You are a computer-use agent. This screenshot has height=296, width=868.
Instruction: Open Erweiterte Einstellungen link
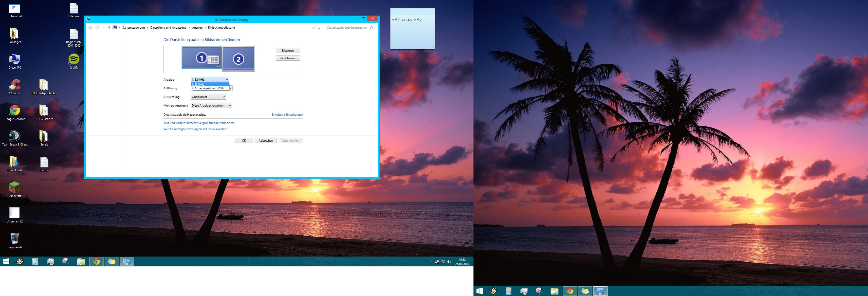(x=287, y=115)
